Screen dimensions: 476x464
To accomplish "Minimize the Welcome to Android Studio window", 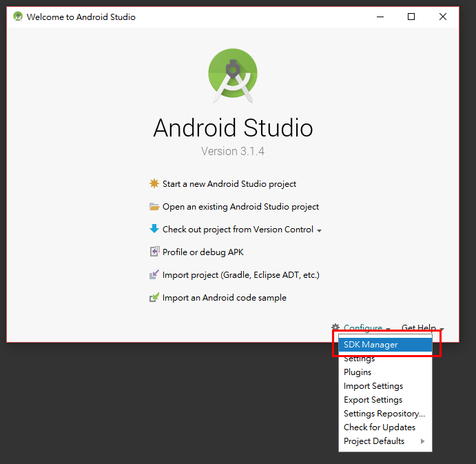I will click(x=380, y=17).
